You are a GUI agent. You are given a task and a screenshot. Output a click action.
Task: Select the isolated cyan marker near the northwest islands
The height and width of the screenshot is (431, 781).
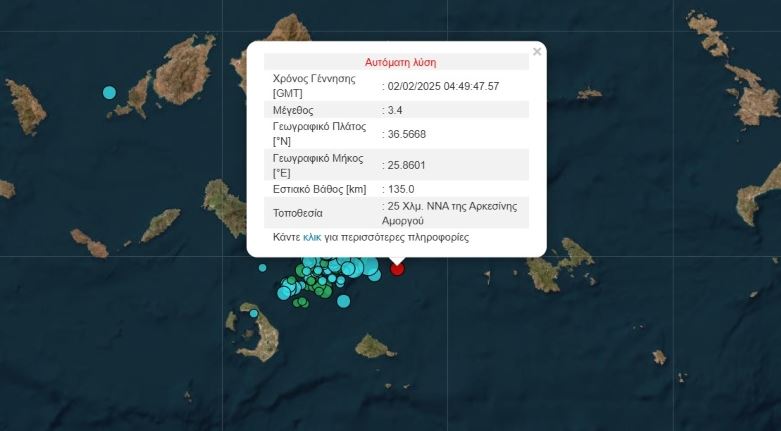pyautogui.click(x=109, y=93)
